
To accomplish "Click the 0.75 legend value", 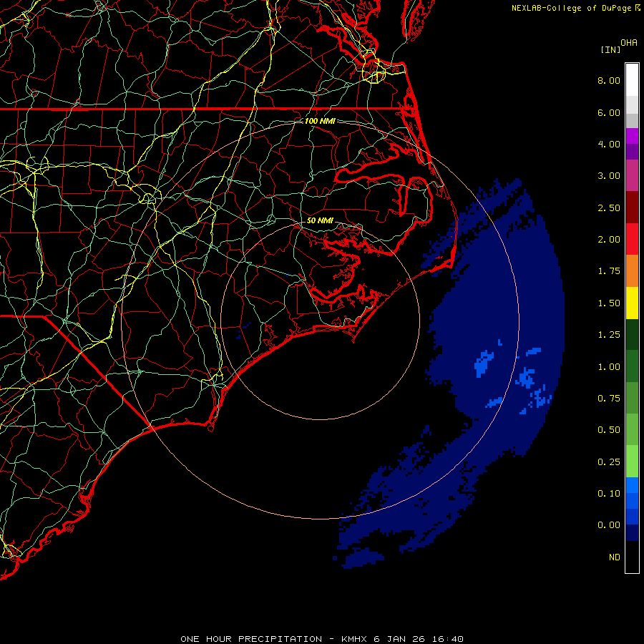I will tap(609, 399).
